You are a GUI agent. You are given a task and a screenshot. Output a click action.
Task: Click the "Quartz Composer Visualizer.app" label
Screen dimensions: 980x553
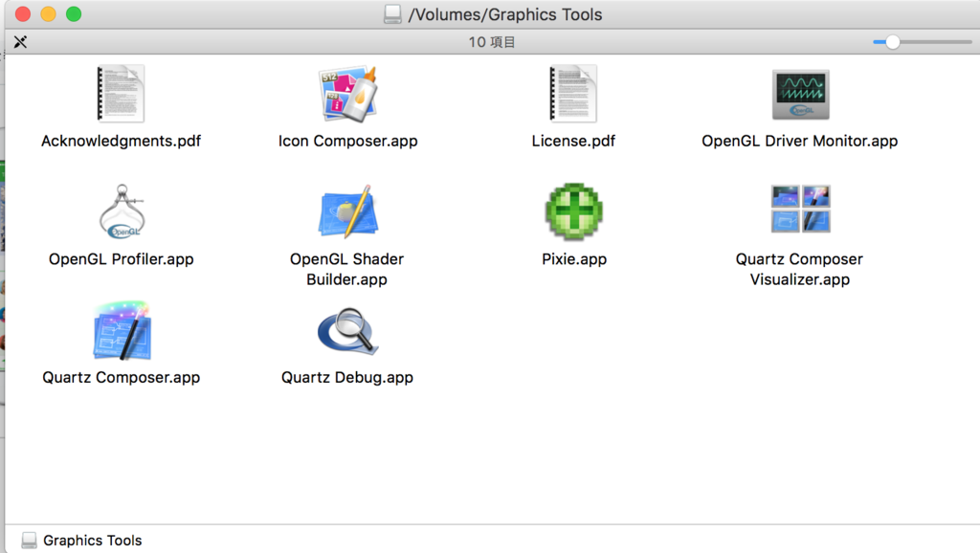tap(800, 269)
